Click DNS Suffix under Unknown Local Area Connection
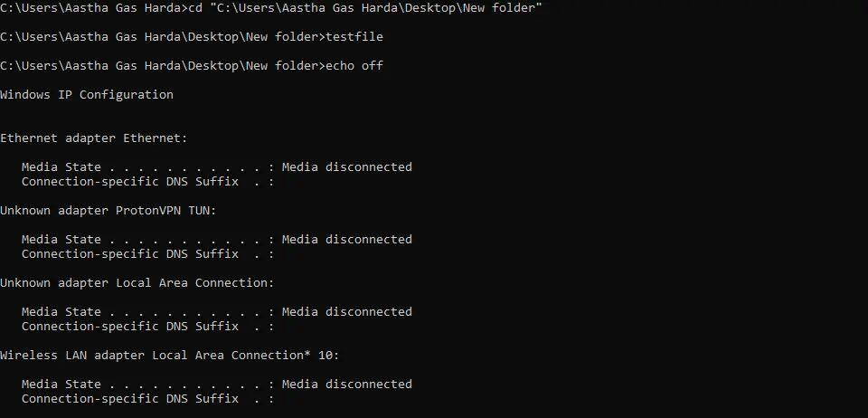 [147, 327]
